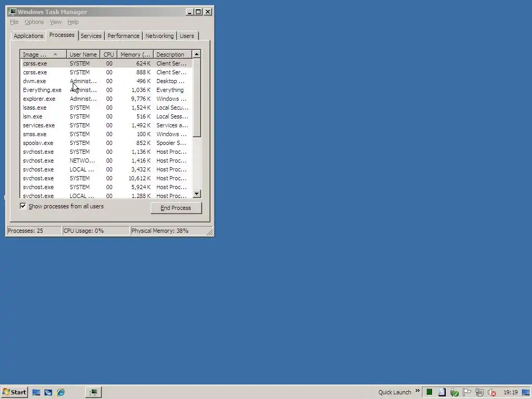Click the muted volume tray icon

click(x=492, y=393)
